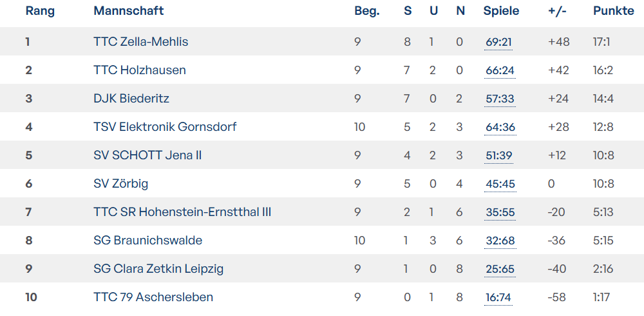
Task: Click the Punkte column header
Action: click(x=613, y=11)
